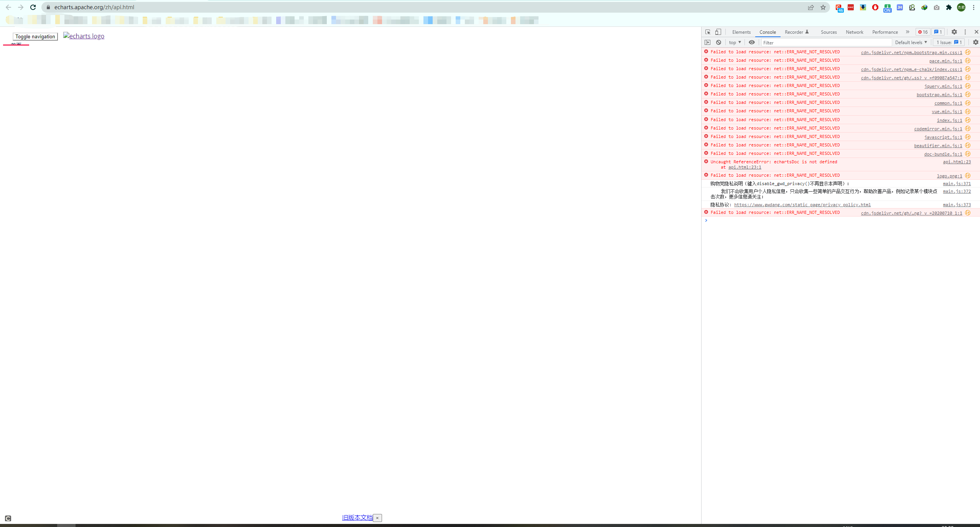Clear the console using the clear icon

click(x=718, y=43)
